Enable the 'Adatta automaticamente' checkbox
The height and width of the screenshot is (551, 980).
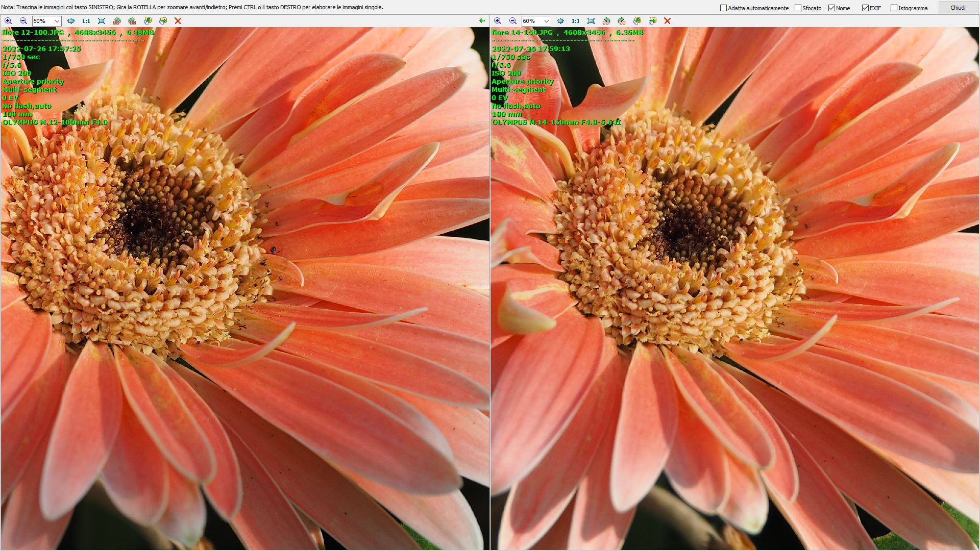click(723, 8)
